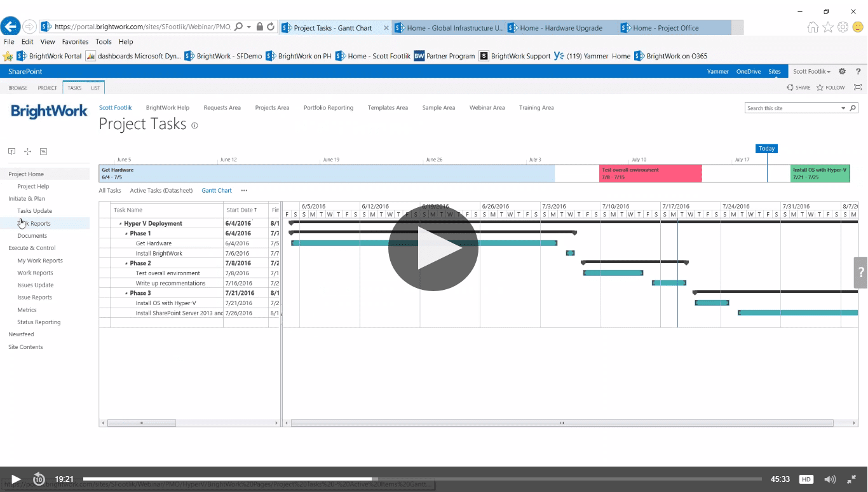Viewport: 868px width, 492px height.
Task: Click the player play button in control bar
Action: (x=16, y=479)
